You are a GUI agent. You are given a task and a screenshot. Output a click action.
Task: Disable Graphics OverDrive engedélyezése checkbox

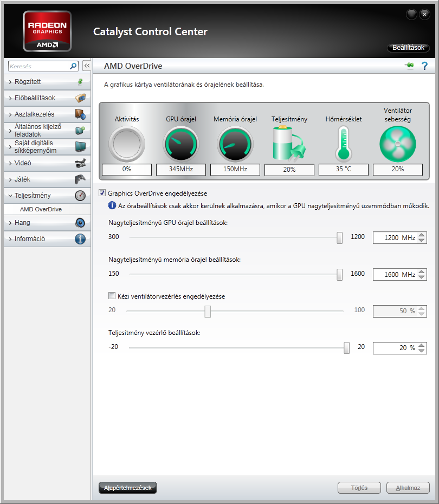(x=102, y=193)
